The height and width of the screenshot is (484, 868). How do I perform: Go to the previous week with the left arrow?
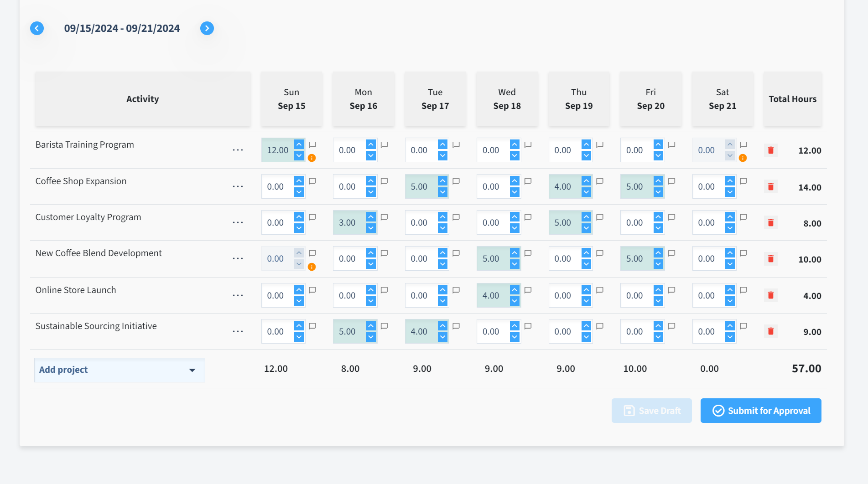37,28
